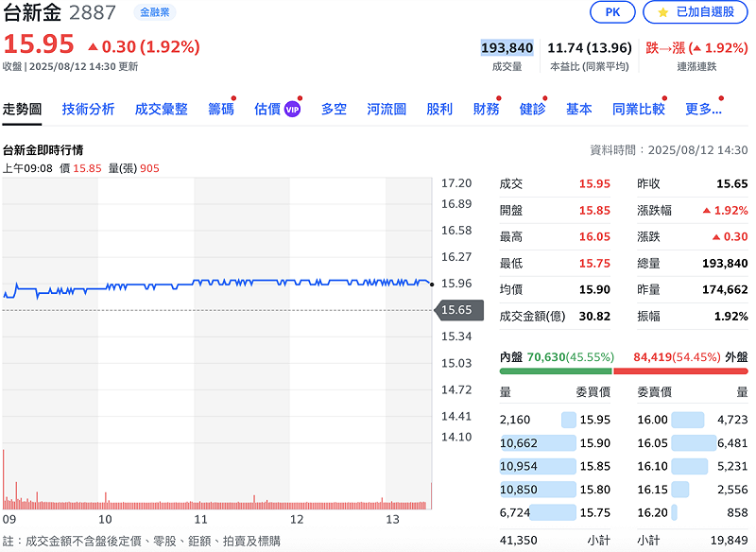Open the 技術分析 tab

[x=88, y=110]
